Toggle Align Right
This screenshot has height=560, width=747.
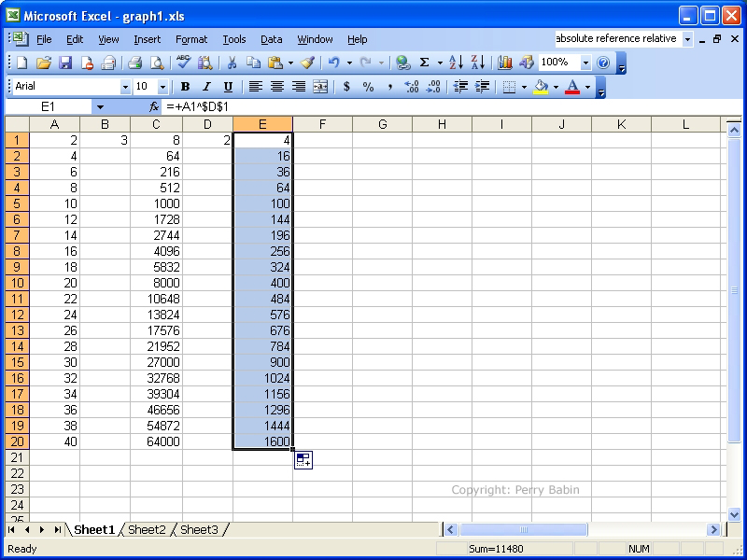(299, 87)
